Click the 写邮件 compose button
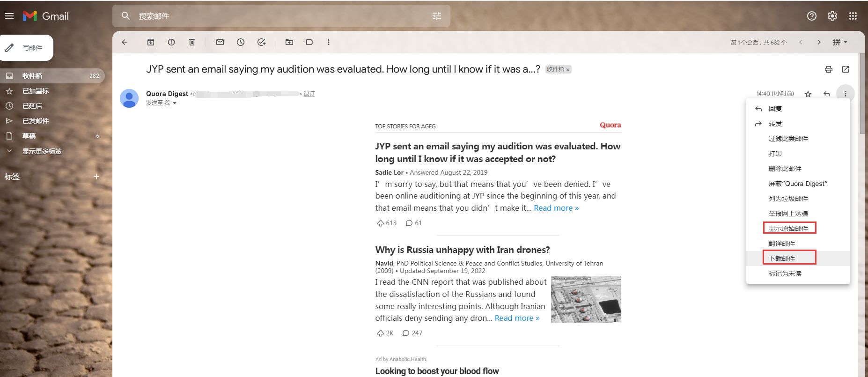This screenshot has height=377, width=868. 27,48
